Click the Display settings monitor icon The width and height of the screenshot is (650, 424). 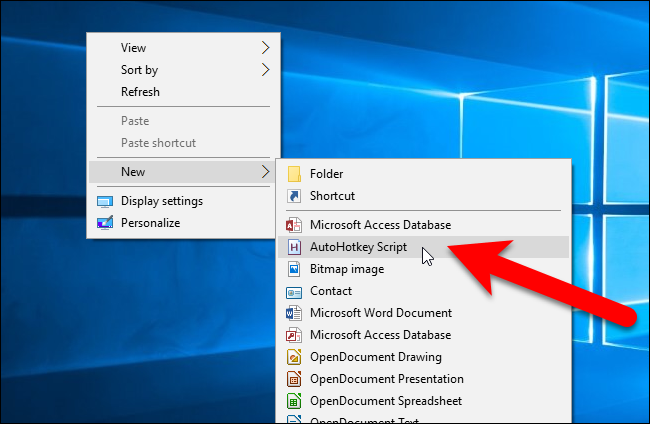tap(105, 201)
